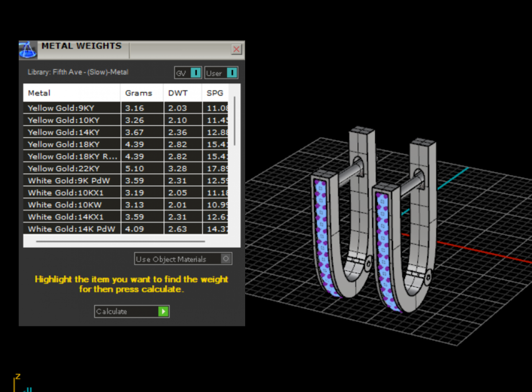Pick White Gold:14K PdW row
The image size is (532, 392).
(x=71, y=229)
